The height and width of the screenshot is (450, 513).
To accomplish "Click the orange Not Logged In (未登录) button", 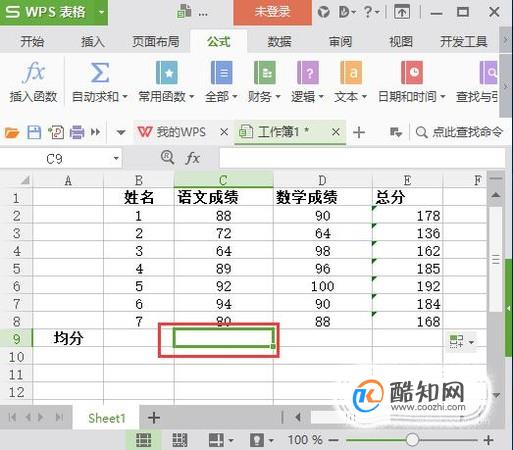I will point(273,12).
